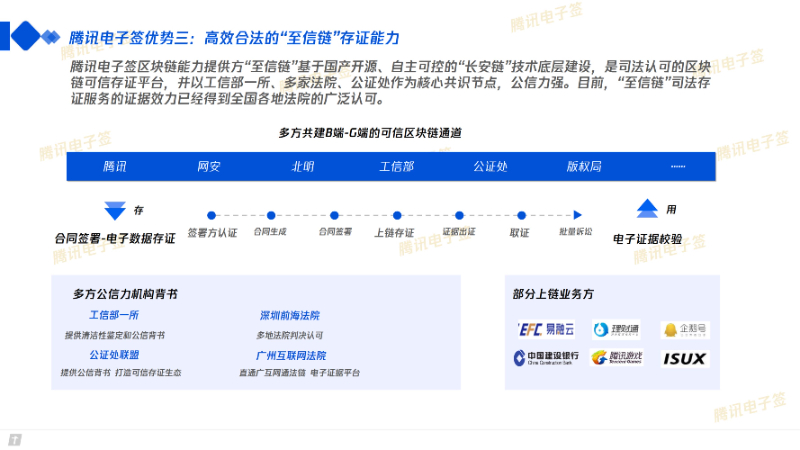Click the step label 上链存证
Screen dimensions: 800x450
click(394, 233)
